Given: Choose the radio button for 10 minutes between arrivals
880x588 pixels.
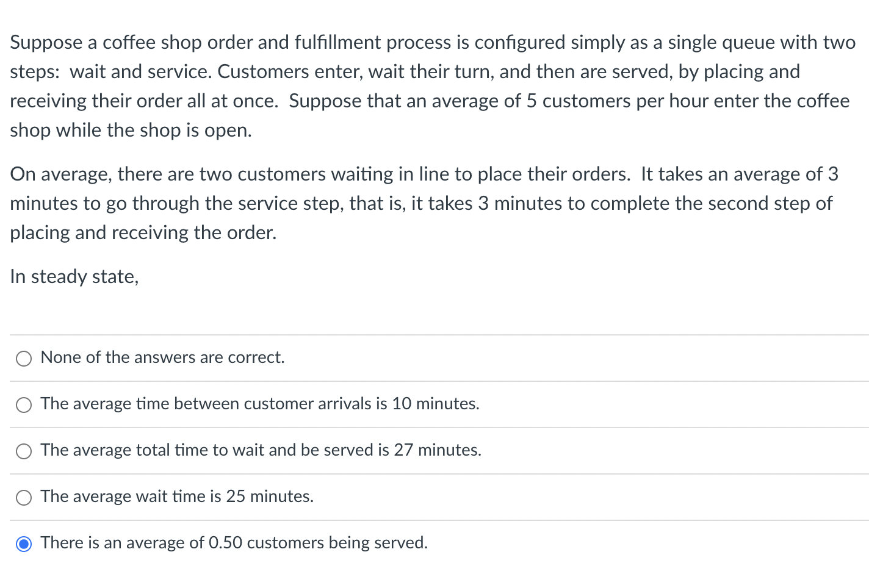Looking at the screenshot, I should tap(24, 405).
